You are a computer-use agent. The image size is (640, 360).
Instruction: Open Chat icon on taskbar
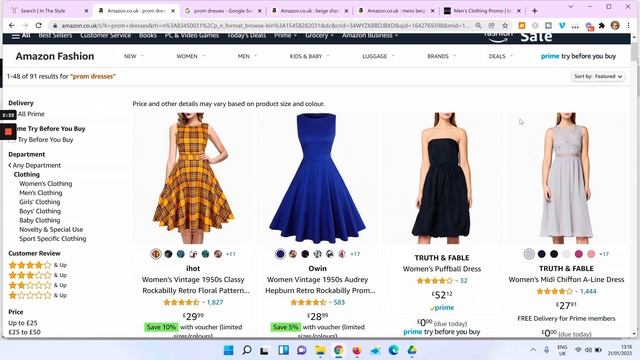(x=302, y=350)
